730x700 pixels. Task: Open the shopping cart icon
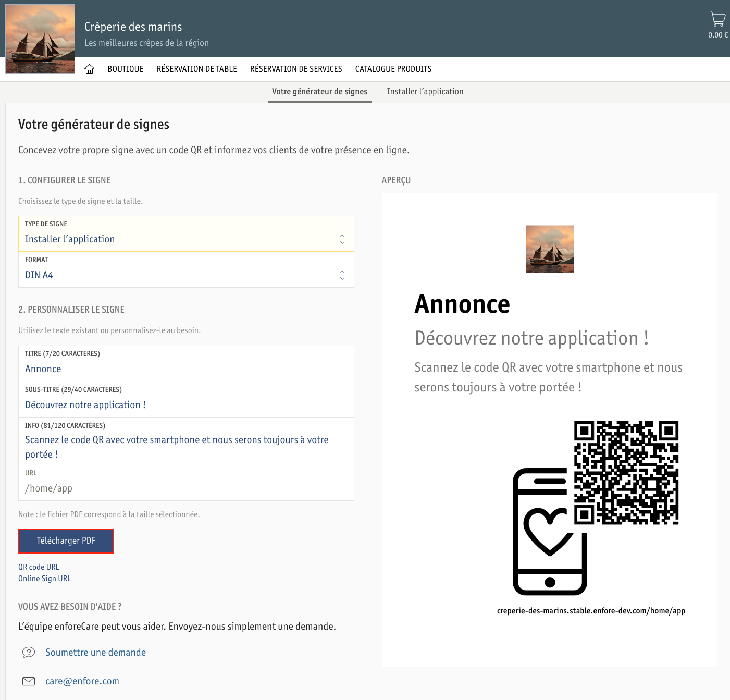point(717,19)
